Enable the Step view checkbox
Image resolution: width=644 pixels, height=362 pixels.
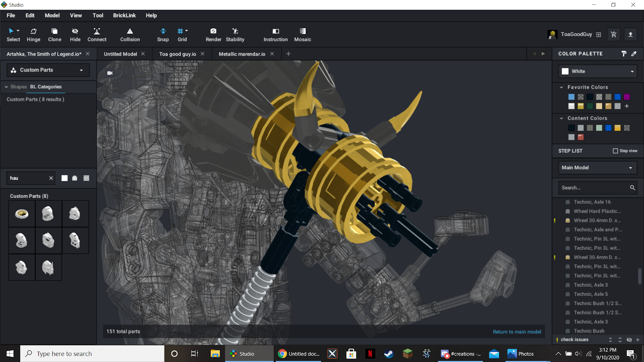[x=615, y=151]
